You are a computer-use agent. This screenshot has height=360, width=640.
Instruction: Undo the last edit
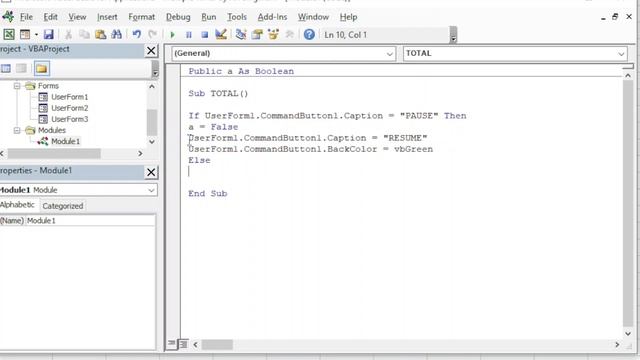point(136,35)
